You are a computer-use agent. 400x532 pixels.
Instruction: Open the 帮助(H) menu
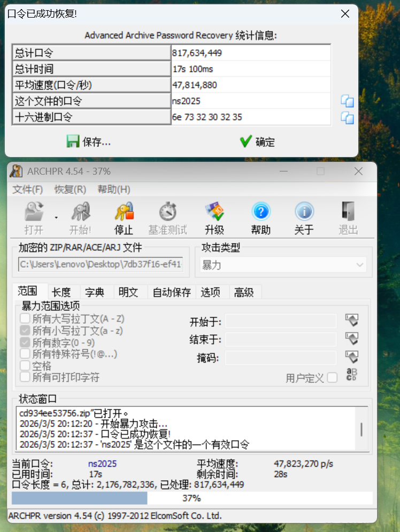click(114, 189)
